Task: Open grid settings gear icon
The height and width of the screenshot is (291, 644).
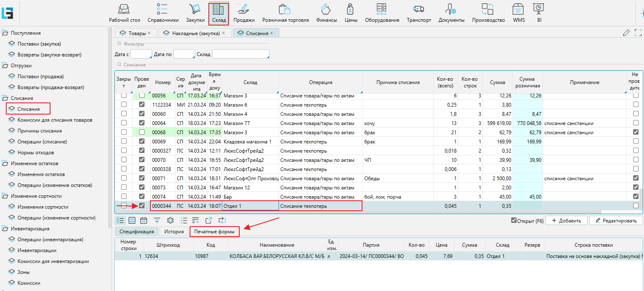Action: point(170,220)
